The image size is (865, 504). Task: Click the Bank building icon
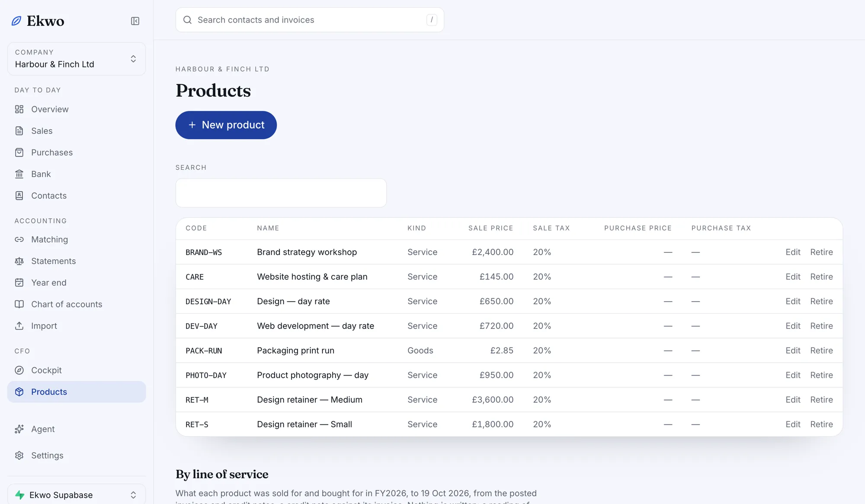[19, 174]
